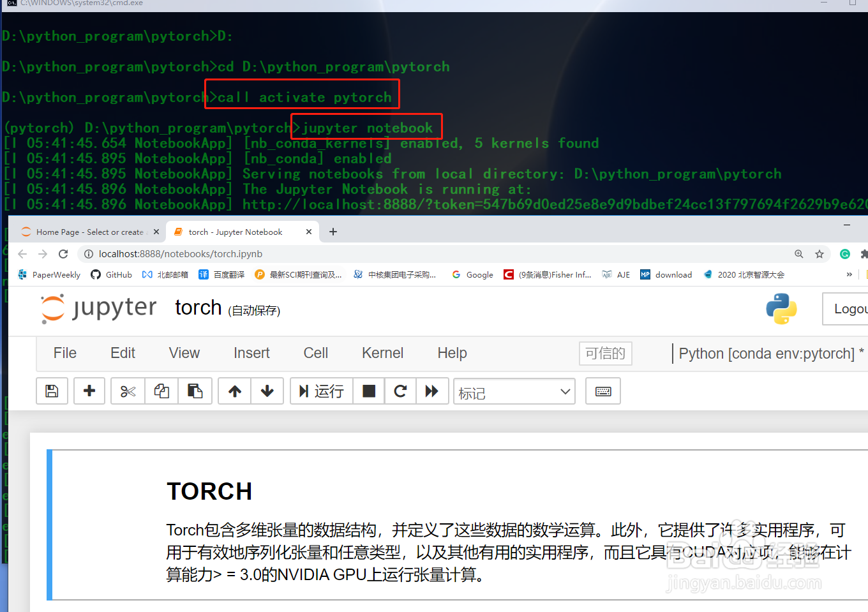Click the address bar with localhost:8888 URL
Viewport: 868px width, 612px height.
coord(181,254)
